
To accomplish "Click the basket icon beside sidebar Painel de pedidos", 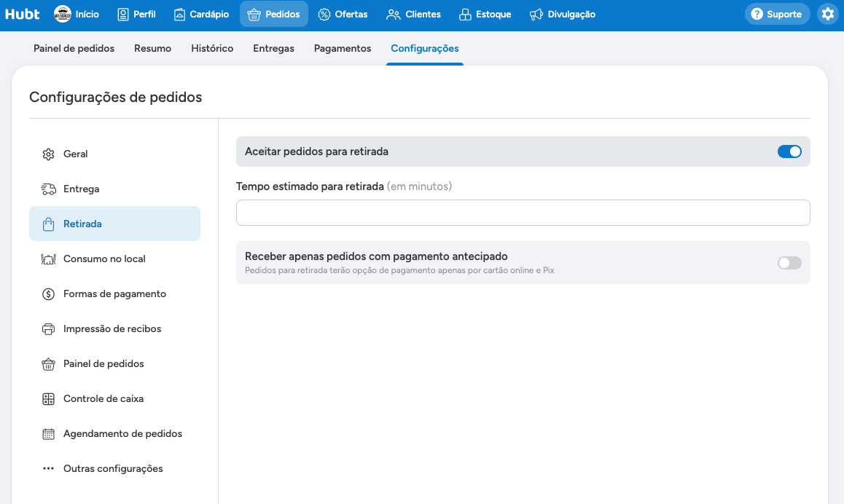I will click(x=48, y=364).
